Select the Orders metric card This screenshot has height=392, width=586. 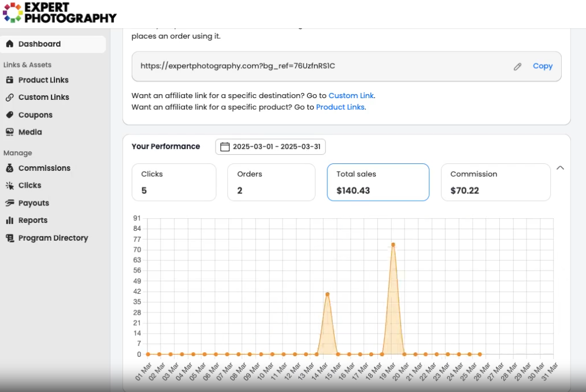click(271, 182)
